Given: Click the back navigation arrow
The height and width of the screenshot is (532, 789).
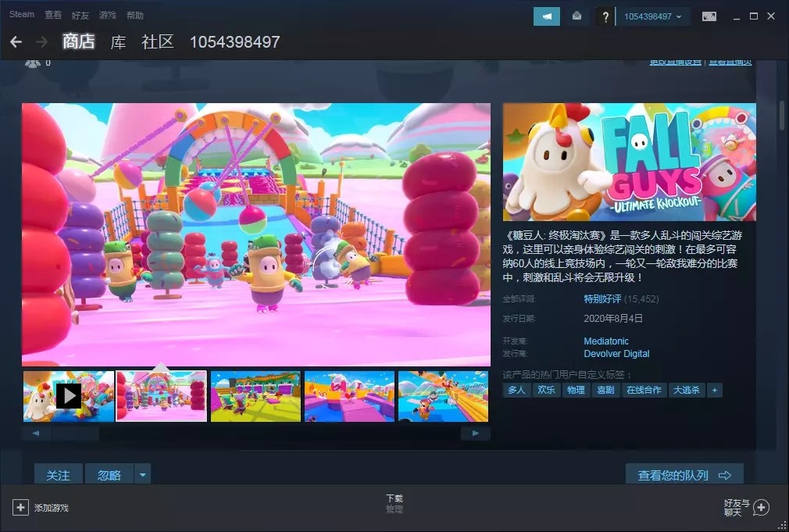Looking at the screenshot, I should 16,41.
